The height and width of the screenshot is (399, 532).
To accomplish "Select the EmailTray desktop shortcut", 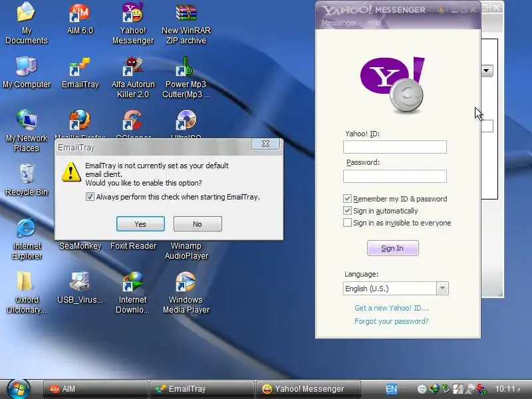I will coord(80,72).
